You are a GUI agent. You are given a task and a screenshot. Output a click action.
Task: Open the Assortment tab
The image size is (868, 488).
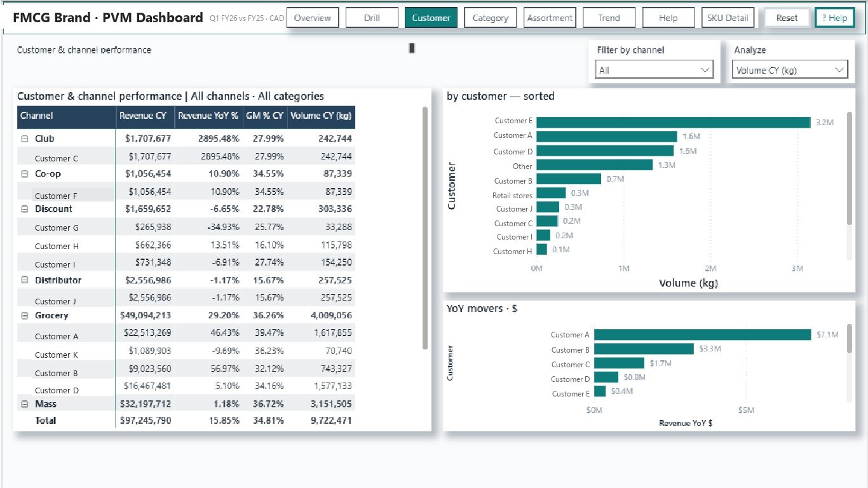coord(550,18)
